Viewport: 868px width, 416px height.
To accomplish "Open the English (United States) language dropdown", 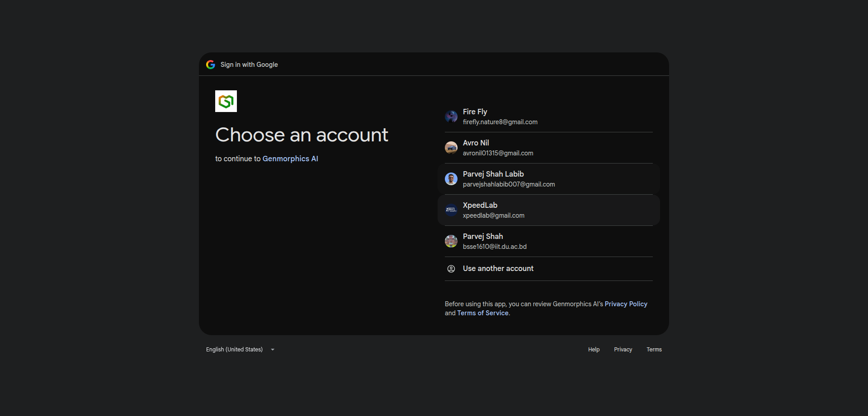I will coord(240,350).
